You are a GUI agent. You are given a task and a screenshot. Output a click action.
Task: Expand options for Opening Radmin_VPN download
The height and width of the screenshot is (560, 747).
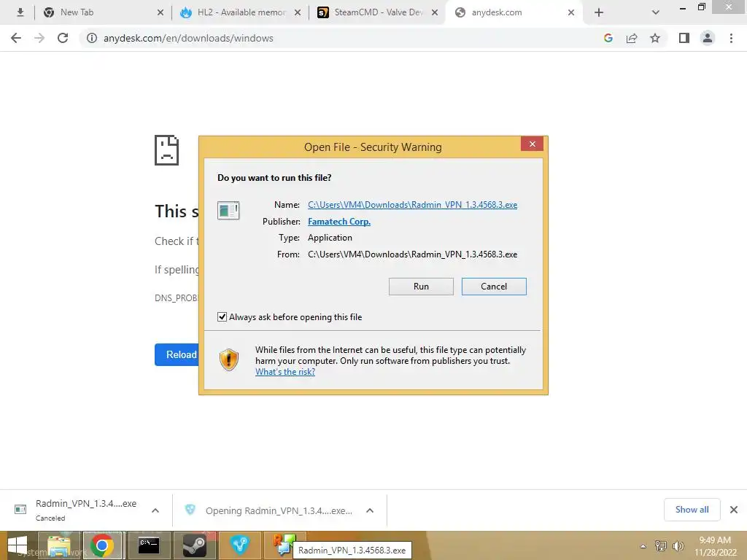pos(370,510)
